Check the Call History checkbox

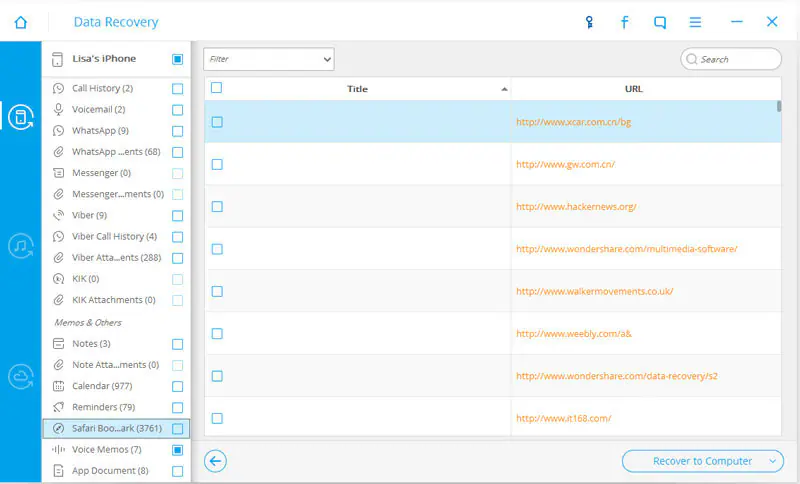point(178,89)
